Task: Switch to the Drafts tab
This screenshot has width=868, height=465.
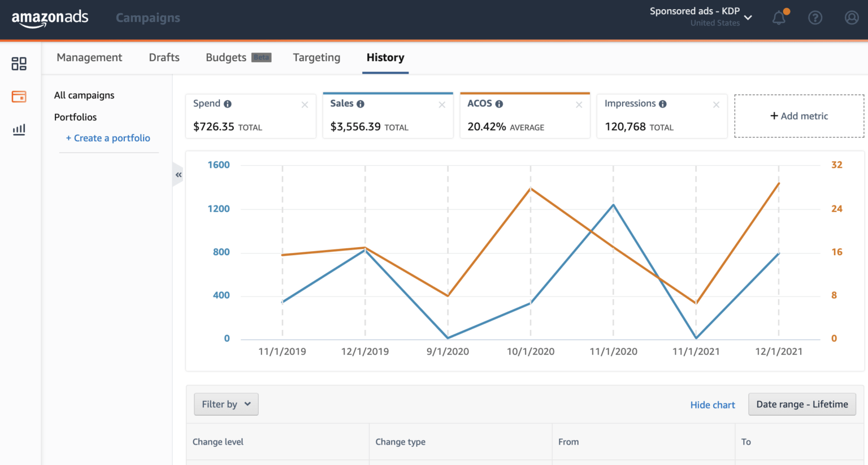Action: pos(164,57)
